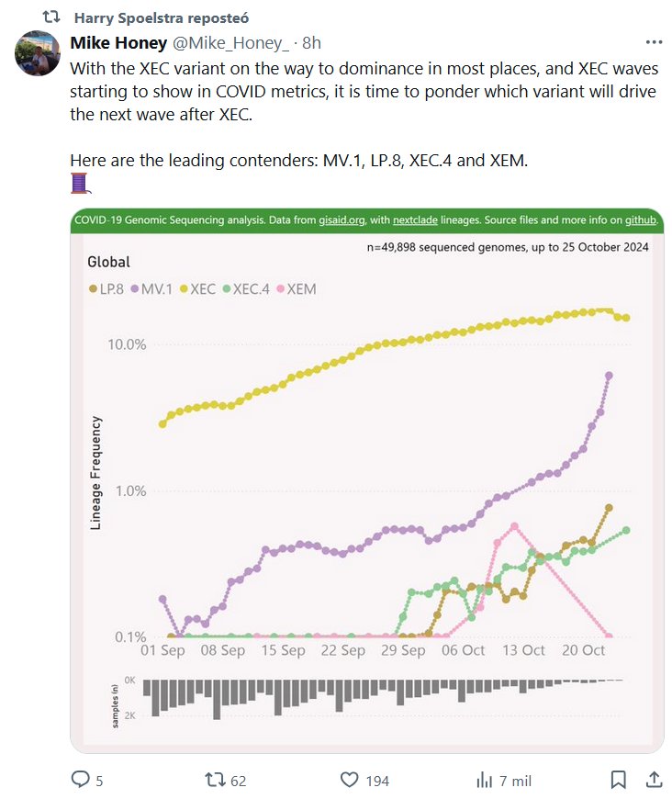This screenshot has width=672, height=799.
Task: Click the Mike Honey display name
Action: click(119, 43)
